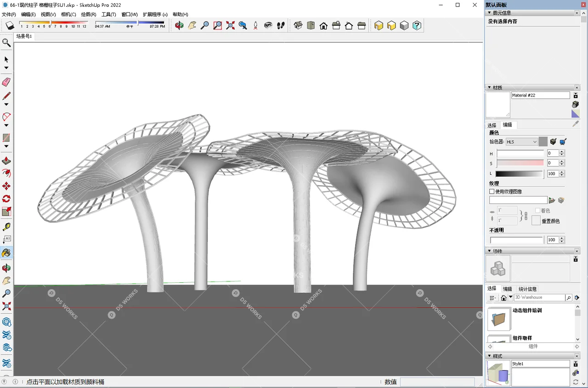Select the Paint Bucket tool in left toolbar
Screen dimensions: 588x388
6,252
